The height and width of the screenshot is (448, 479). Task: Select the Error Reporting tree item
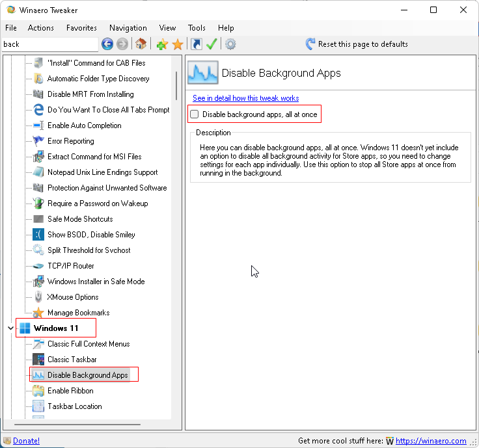click(x=71, y=141)
